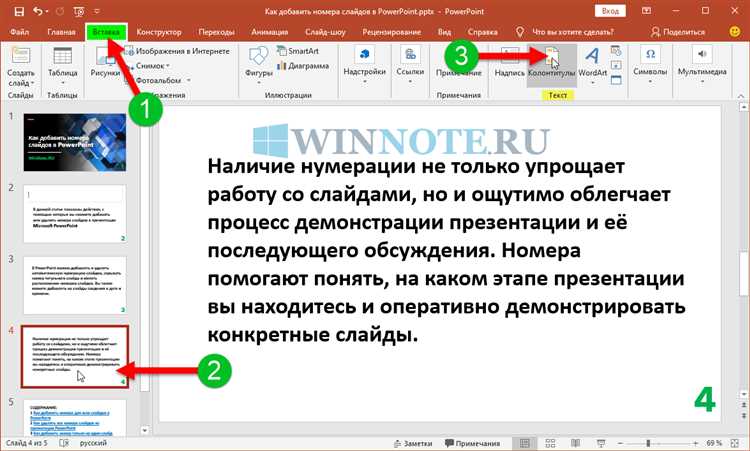Click the Redo icon in the title bar

60,11
